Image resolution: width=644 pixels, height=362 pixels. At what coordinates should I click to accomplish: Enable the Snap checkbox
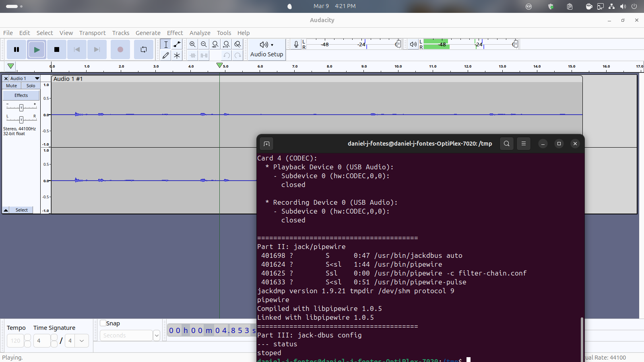(103, 323)
